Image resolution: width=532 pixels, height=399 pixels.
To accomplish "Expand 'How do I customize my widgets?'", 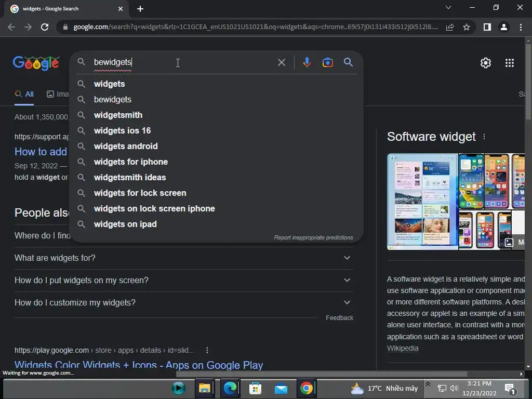I will 183,303.
